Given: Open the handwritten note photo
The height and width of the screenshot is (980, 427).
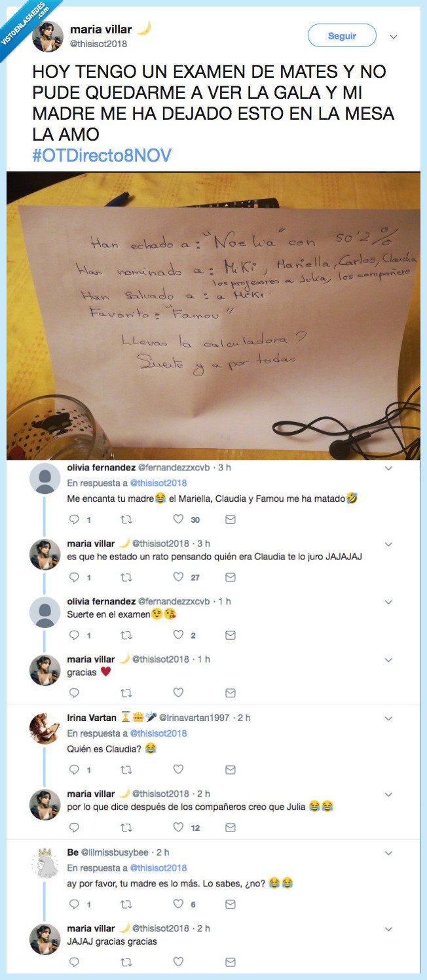Looking at the screenshot, I should tap(213, 316).
